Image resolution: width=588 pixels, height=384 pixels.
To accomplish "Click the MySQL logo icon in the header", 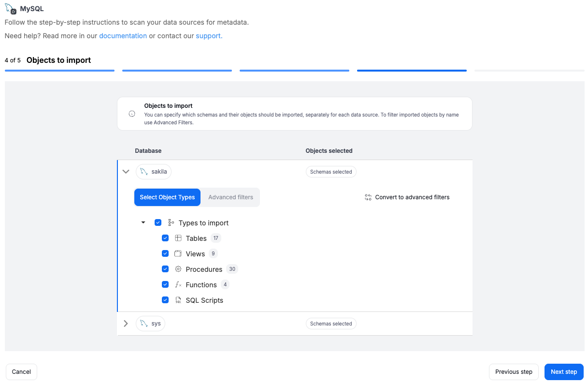I will point(11,9).
